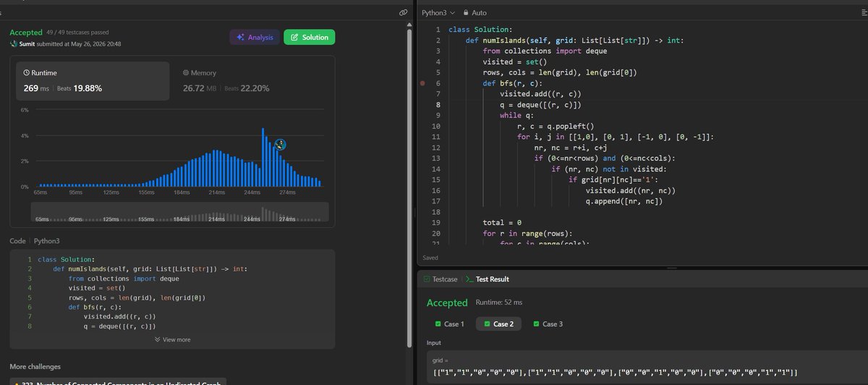Open the Analysis feature
868x385 pixels.
(254, 38)
